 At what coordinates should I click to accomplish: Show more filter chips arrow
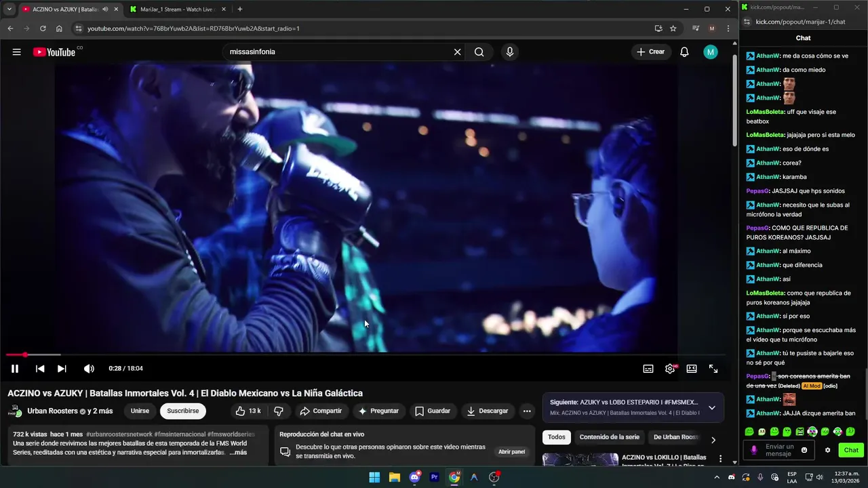(x=713, y=439)
